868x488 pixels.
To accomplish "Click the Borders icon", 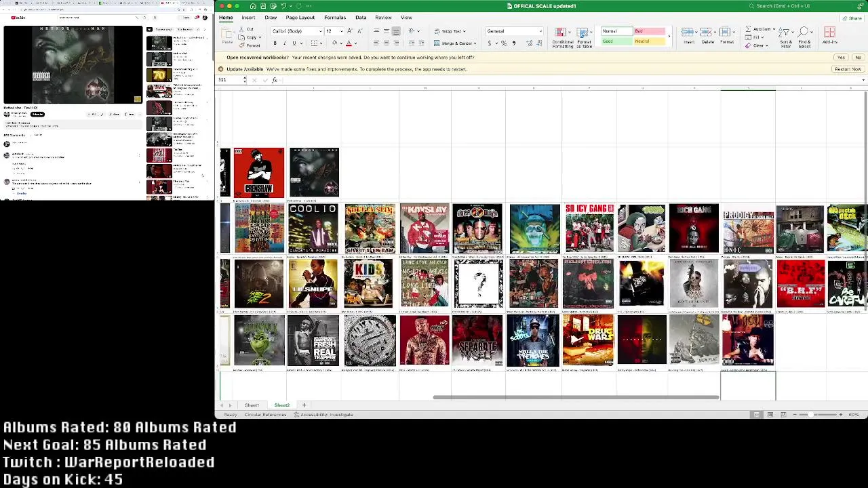I will (x=314, y=43).
